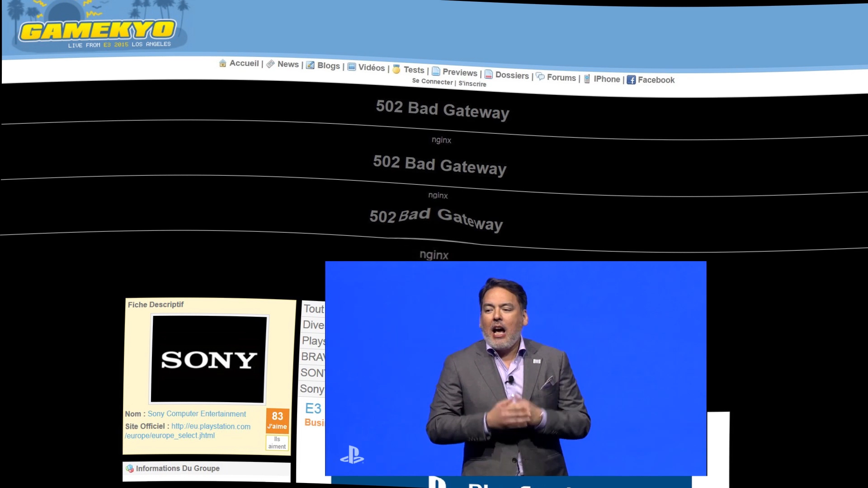This screenshot has height=488, width=868.
Task: Click the Ils aiment button
Action: (x=277, y=443)
